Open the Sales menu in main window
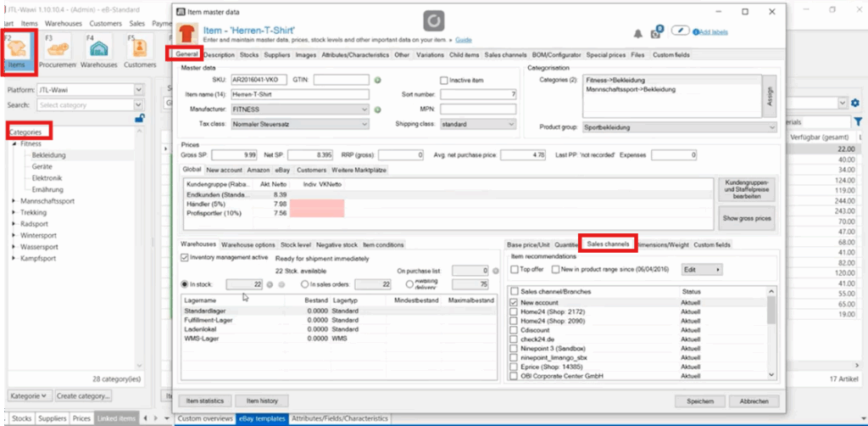 click(136, 23)
